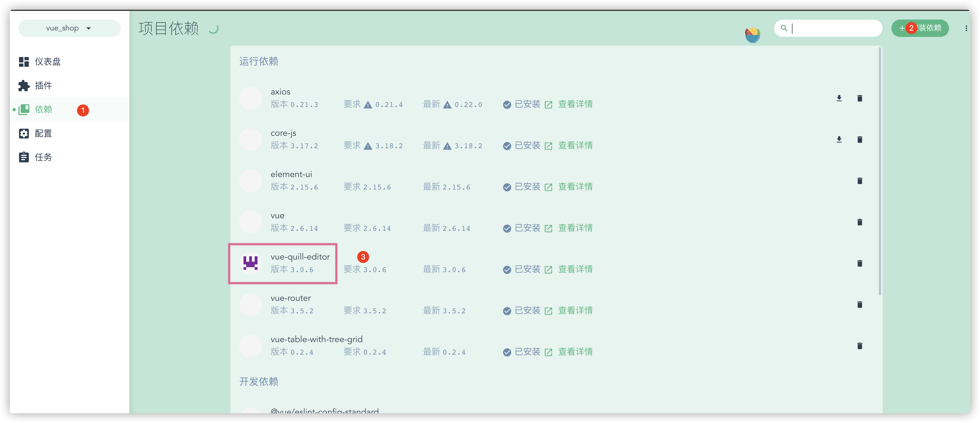Click the 开发依赖 section heading

(259, 381)
